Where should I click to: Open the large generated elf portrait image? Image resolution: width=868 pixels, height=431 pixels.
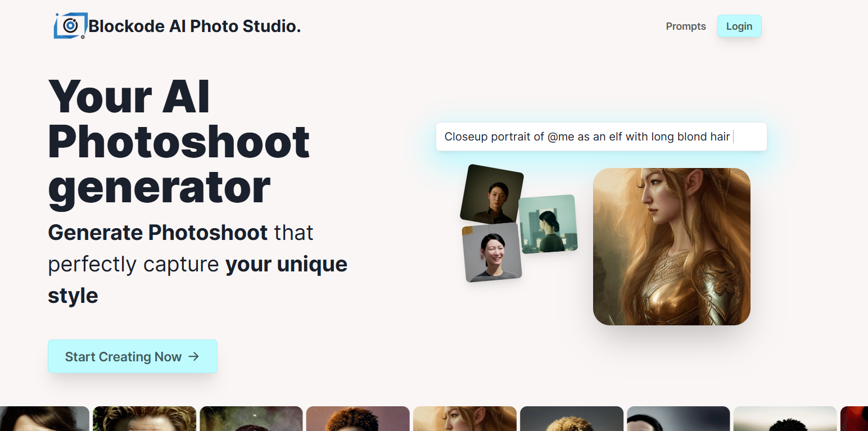point(671,247)
